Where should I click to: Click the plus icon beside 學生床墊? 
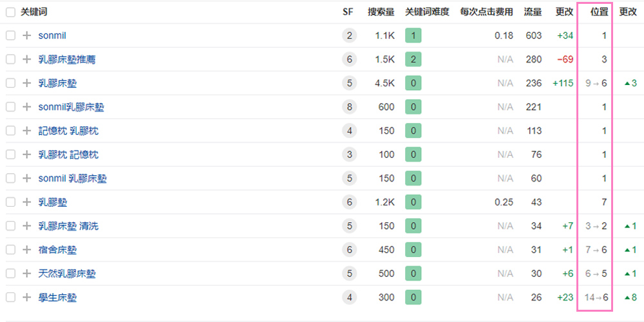point(26,298)
